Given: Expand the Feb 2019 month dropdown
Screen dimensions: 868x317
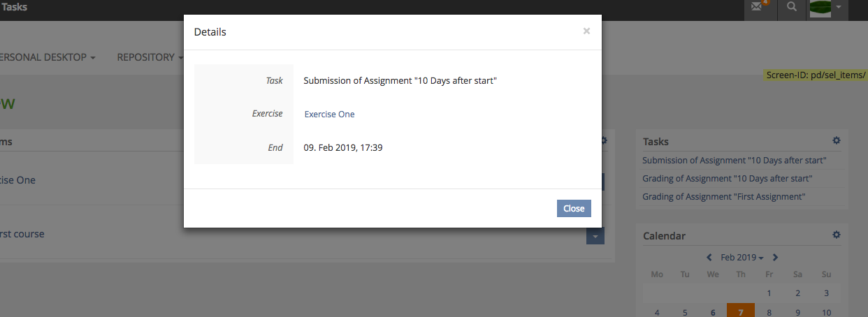Looking at the screenshot, I should tap(742, 257).
